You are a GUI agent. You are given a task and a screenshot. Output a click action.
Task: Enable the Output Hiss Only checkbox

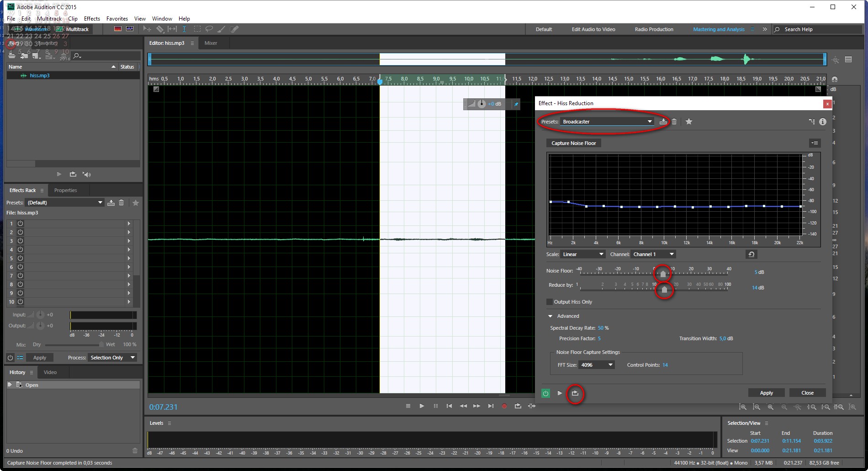(x=550, y=302)
